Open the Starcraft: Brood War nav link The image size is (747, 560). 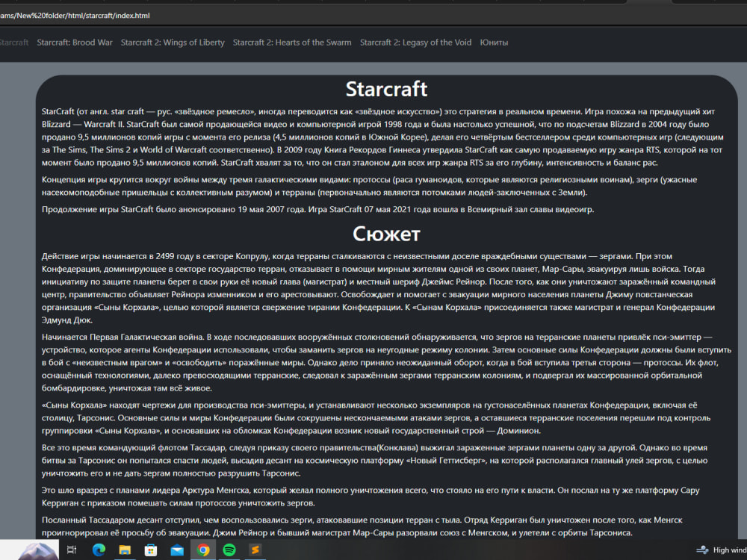coord(75,43)
